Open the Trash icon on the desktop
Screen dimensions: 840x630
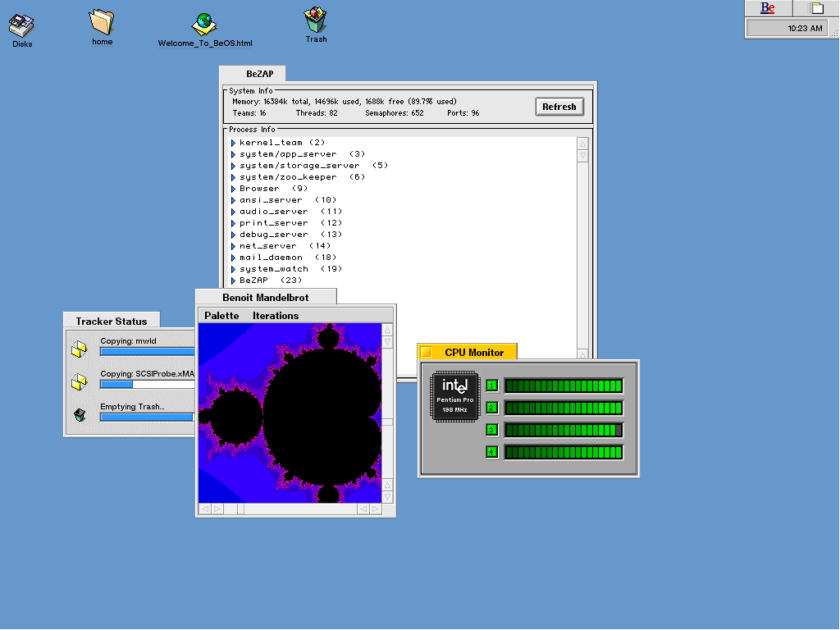point(316,21)
